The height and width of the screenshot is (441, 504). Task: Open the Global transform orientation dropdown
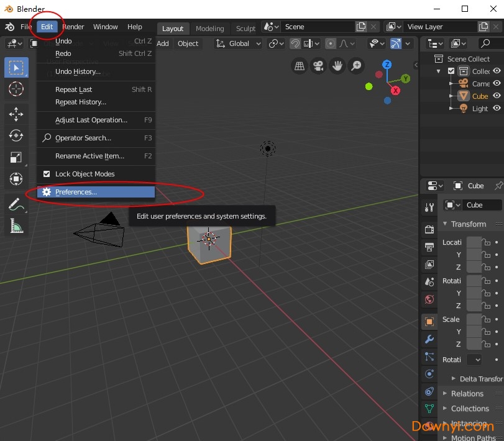pos(239,43)
